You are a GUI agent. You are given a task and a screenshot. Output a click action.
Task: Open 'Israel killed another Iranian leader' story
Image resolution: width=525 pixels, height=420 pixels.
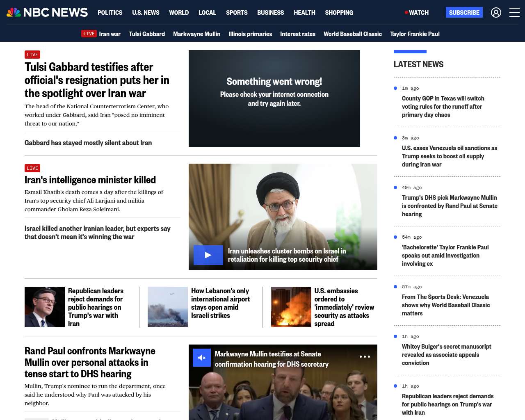98,233
